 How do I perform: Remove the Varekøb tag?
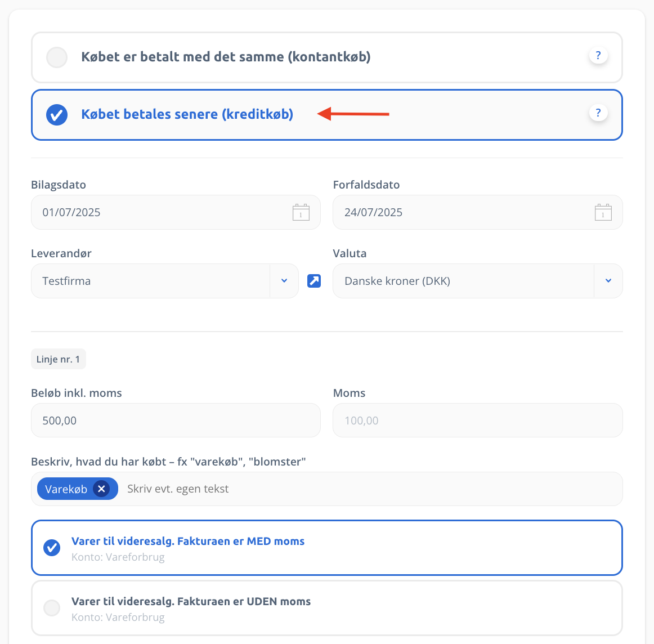101,489
